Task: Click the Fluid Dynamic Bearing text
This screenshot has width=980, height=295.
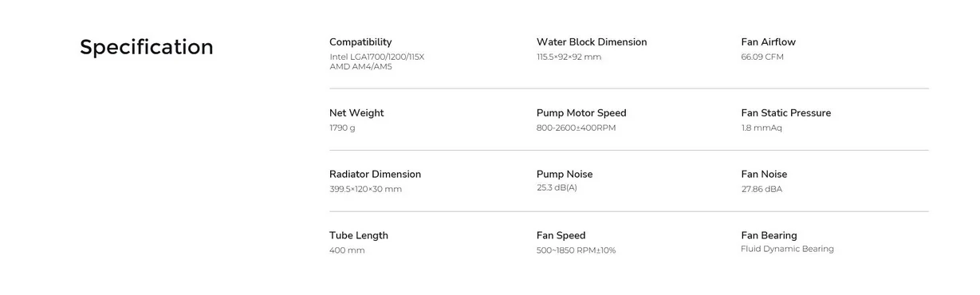Action: click(787, 250)
